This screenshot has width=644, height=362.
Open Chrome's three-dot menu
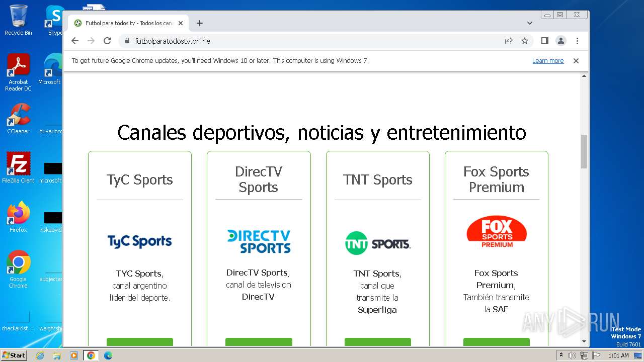577,41
